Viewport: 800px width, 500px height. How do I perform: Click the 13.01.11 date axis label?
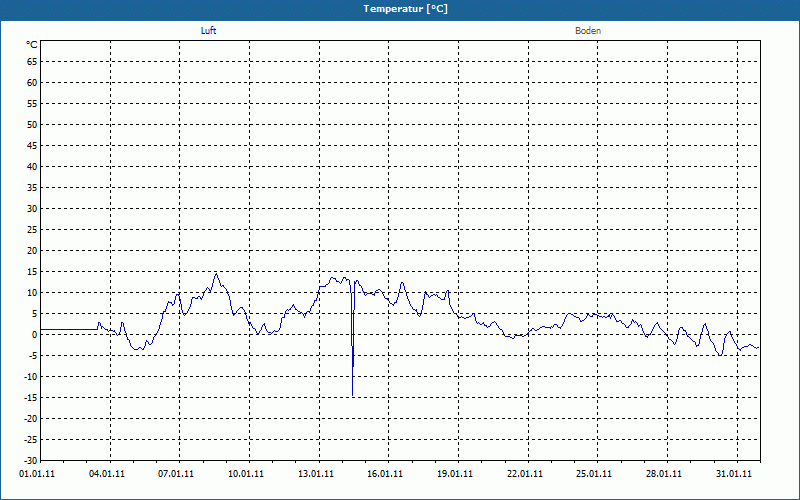315,473
